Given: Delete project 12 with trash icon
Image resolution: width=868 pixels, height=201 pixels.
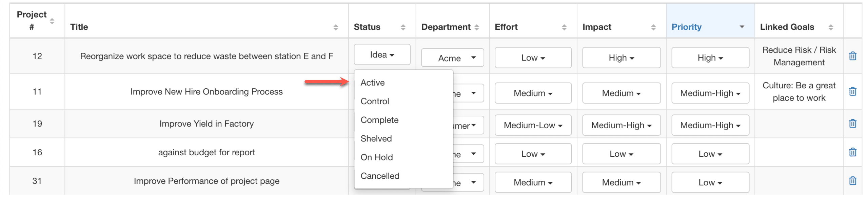Looking at the screenshot, I should [x=852, y=56].
